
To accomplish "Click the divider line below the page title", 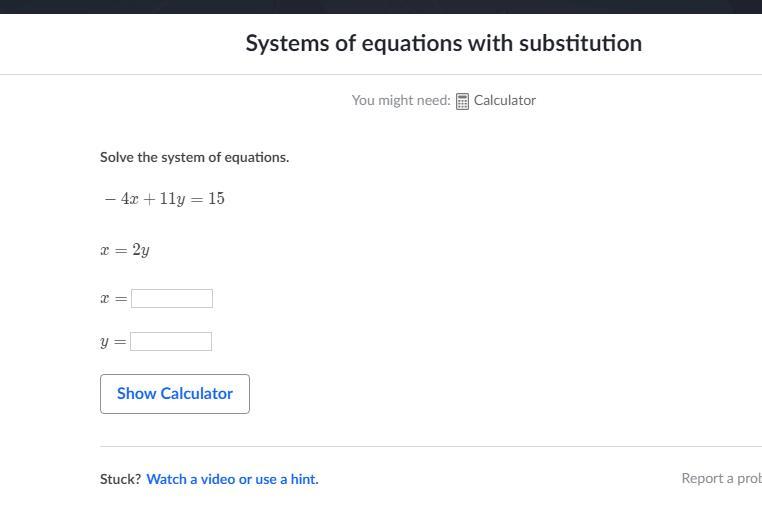I will click(x=381, y=74).
